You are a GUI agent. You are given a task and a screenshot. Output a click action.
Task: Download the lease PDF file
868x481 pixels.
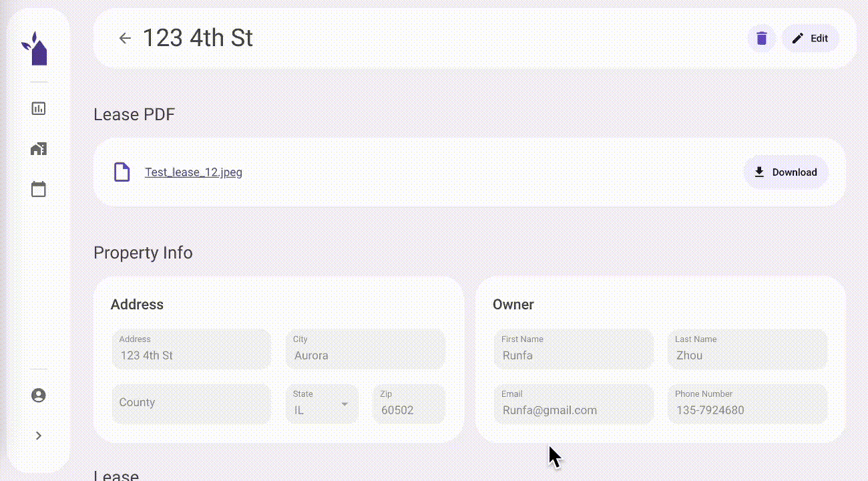click(785, 172)
